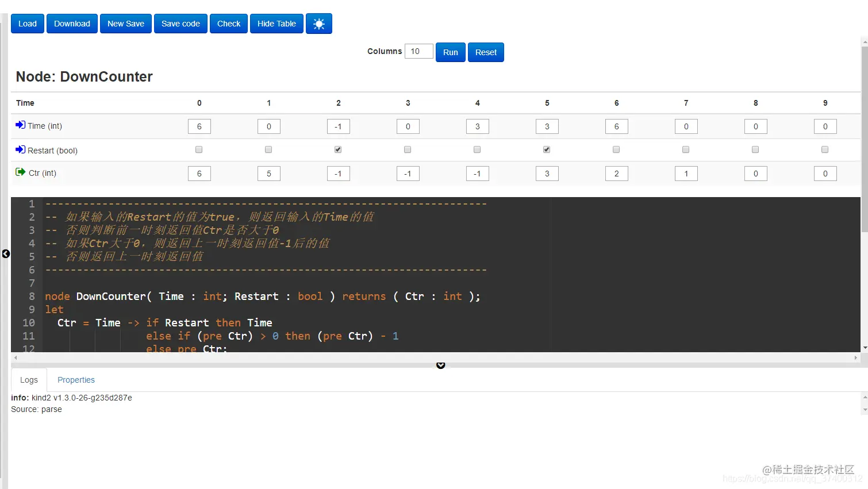This screenshot has height=489, width=868.
Task: Run the simulation
Action: pyautogui.click(x=451, y=52)
